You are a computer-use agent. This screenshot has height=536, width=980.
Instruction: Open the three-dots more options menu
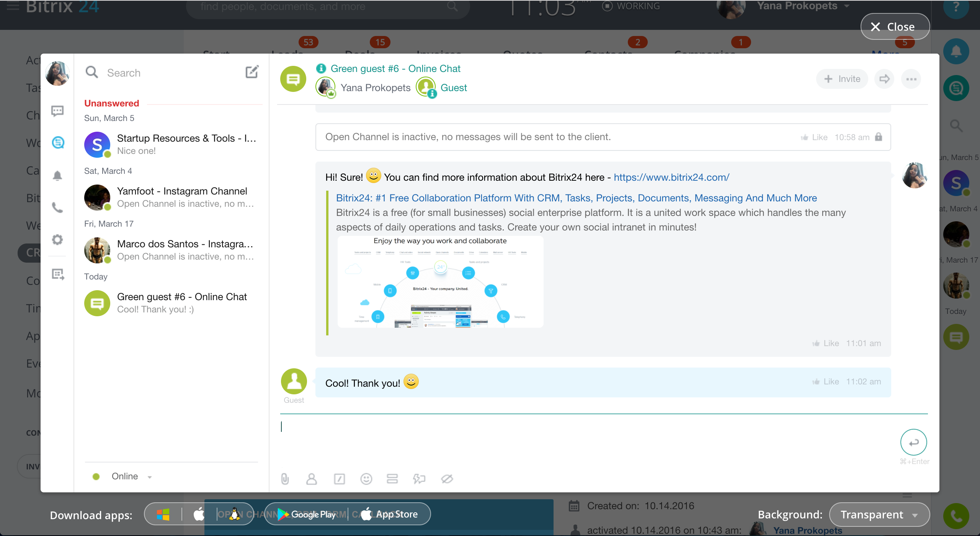[911, 79]
